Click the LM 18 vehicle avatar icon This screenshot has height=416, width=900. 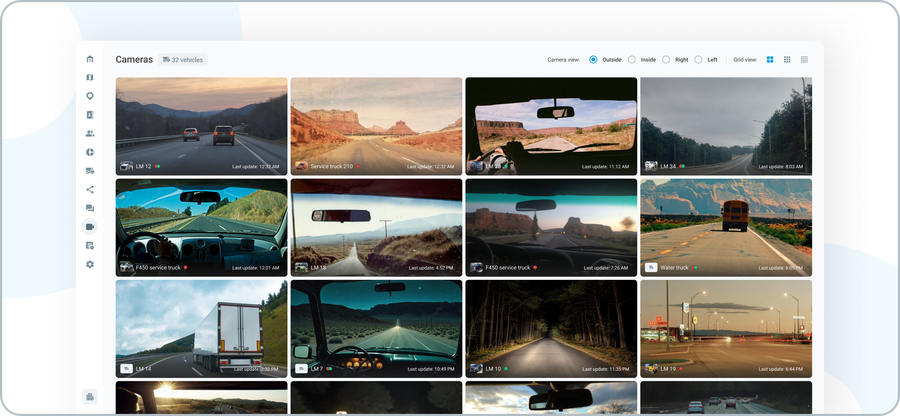(x=301, y=267)
